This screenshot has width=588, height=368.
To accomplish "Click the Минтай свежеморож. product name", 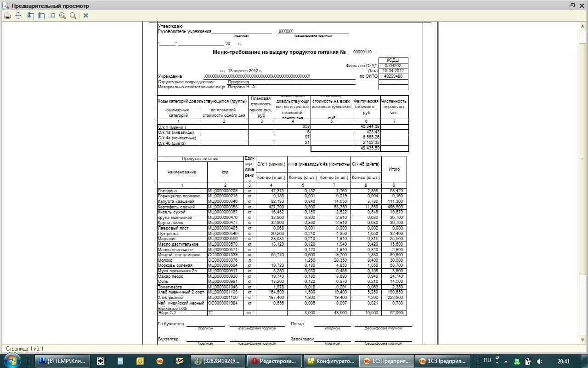I will tap(180, 255).
